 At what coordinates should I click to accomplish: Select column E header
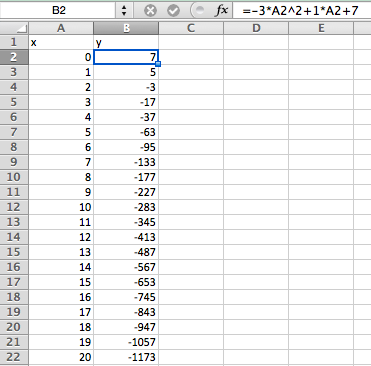pyautogui.click(x=321, y=28)
